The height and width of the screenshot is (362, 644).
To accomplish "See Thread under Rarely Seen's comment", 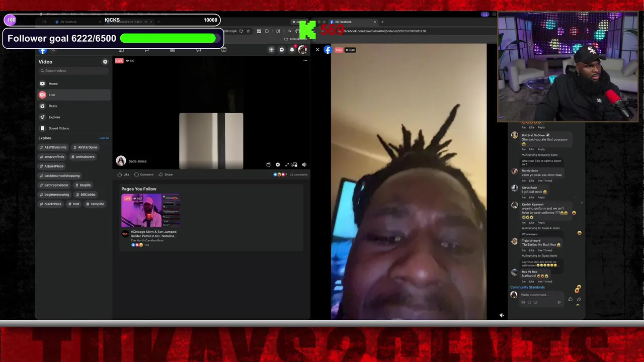I will pyautogui.click(x=544, y=180).
